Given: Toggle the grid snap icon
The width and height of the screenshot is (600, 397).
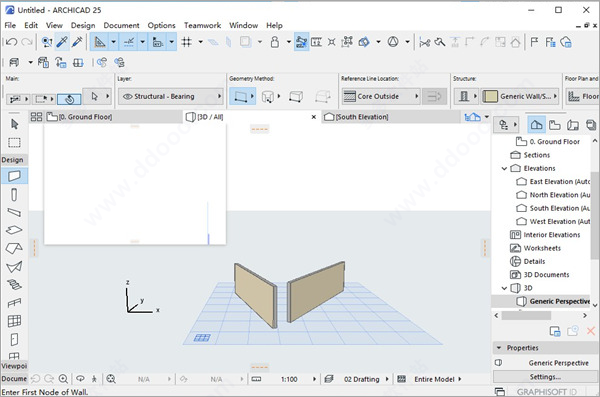Looking at the screenshot, I should pos(186,42).
